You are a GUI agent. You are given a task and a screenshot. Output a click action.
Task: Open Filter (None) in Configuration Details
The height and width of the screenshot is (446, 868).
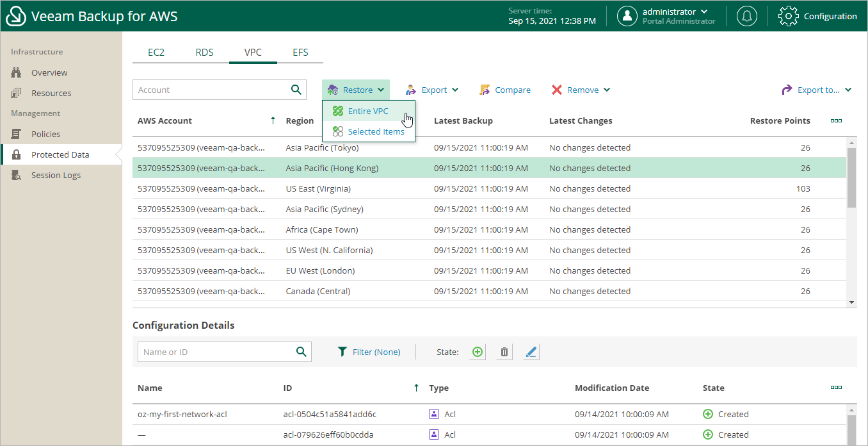pos(369,352)
